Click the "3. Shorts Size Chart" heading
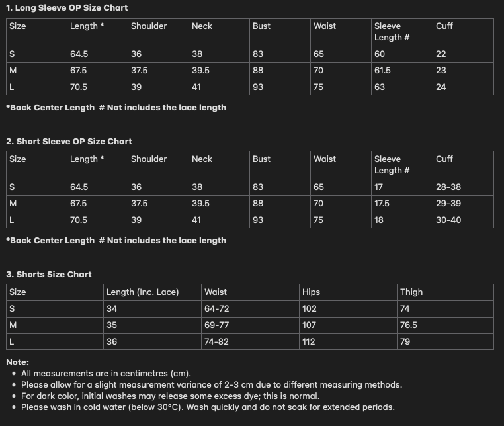The width and height of the screenshot is (504, 426). (49, 274)
